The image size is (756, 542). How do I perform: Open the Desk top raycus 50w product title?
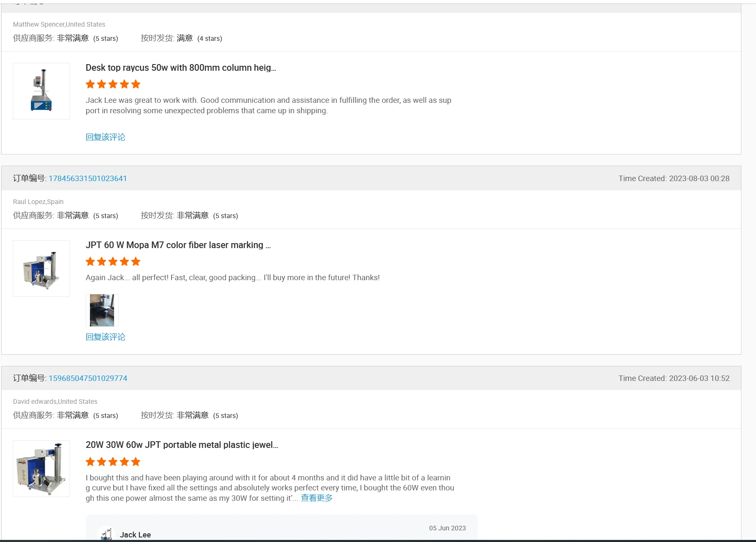click(x=181, y=68)
